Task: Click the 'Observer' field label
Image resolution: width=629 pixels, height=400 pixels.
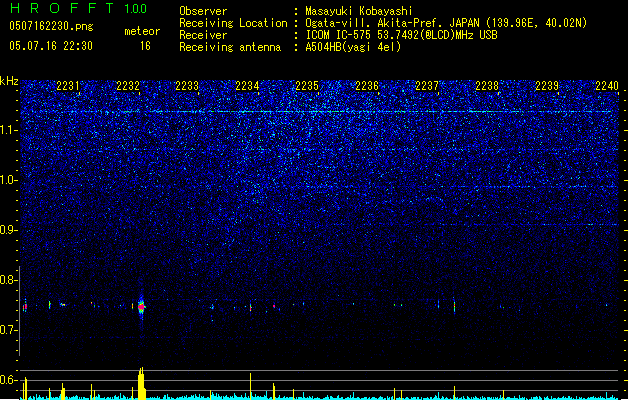Action: [203, 11]
